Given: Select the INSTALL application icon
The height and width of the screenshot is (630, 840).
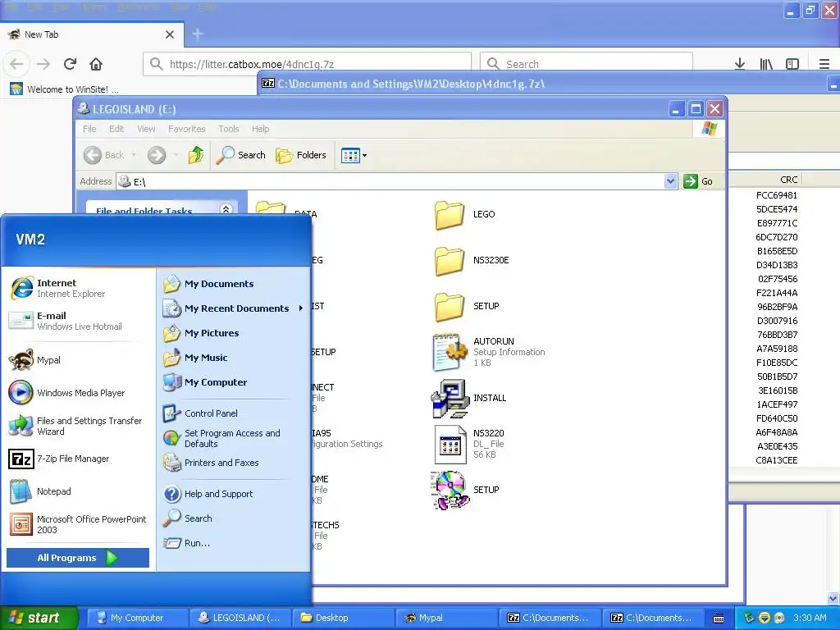Looking at the screenshot, I should click(450, 398).
